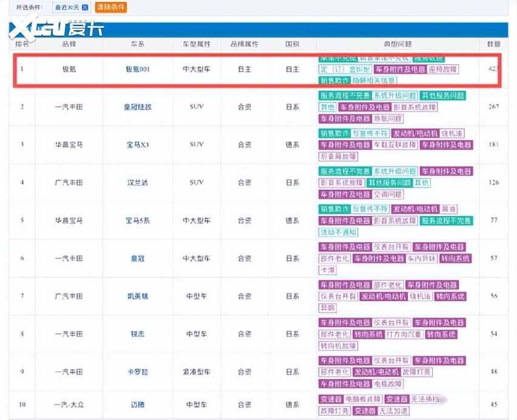The image size is (517, 420).
Task: Click the 所选条件 label
Action: tap(30, 7)
